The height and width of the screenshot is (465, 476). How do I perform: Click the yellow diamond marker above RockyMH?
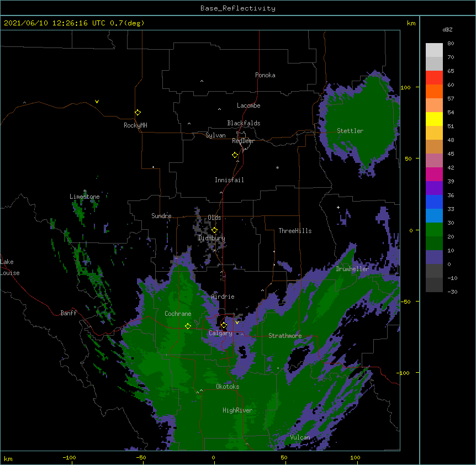pos(137,113)
